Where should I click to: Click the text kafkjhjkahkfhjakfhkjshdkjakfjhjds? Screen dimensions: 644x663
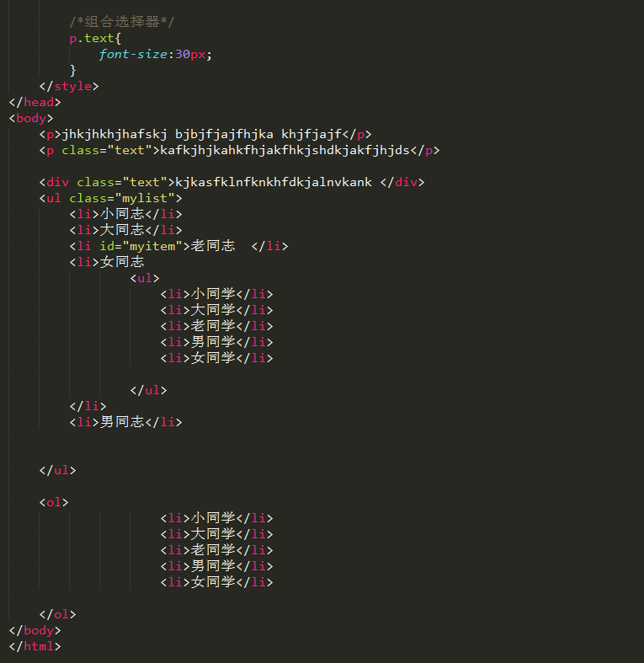click(x=285, y=151)
